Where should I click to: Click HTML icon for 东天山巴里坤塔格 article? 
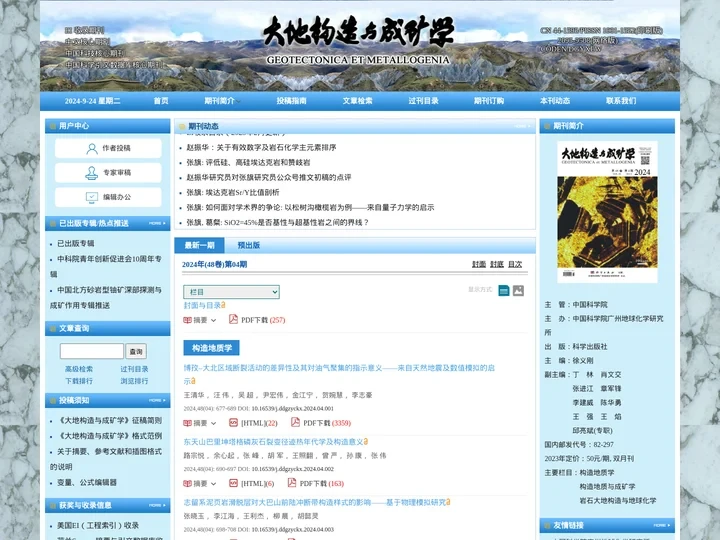(x=233, y=483)
